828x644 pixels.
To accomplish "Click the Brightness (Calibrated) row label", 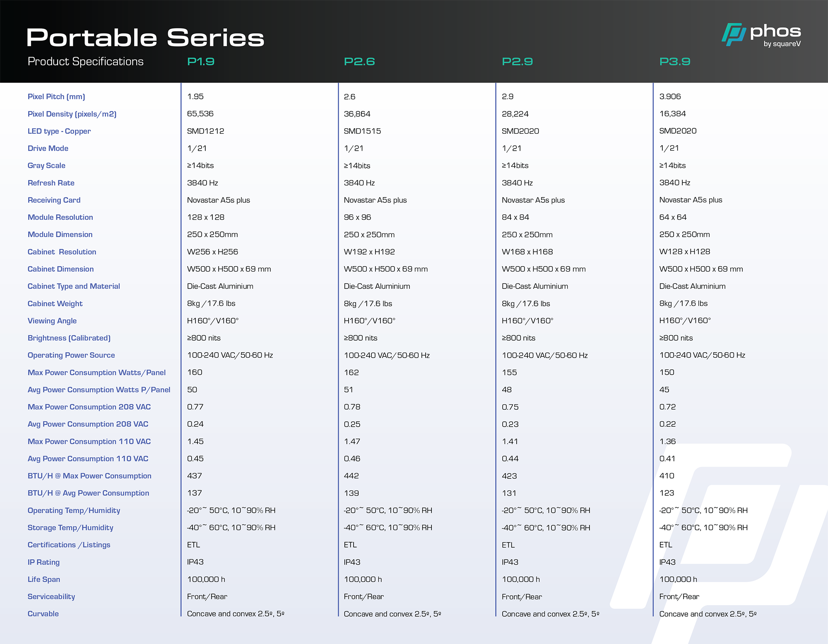I will tap(69, 338).
